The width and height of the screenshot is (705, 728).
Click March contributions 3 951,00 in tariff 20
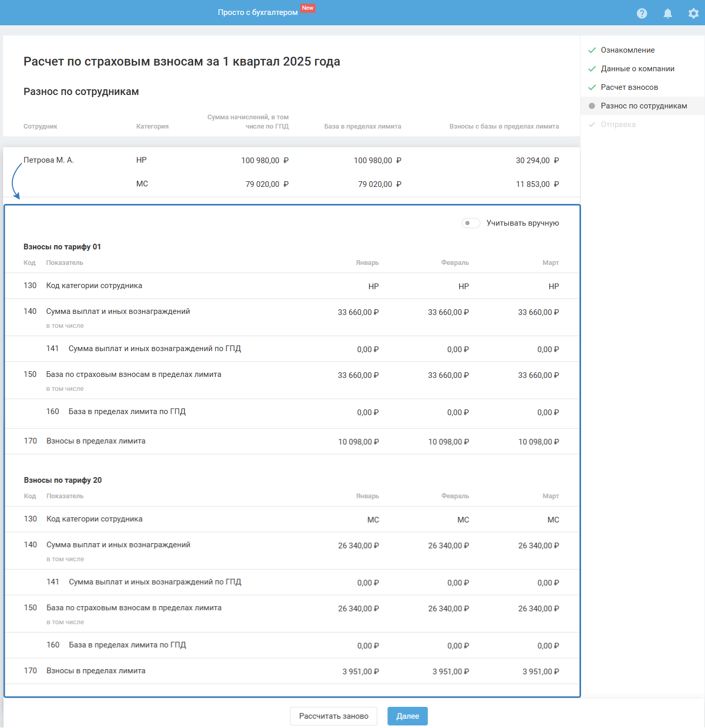[x=540, y=672]
